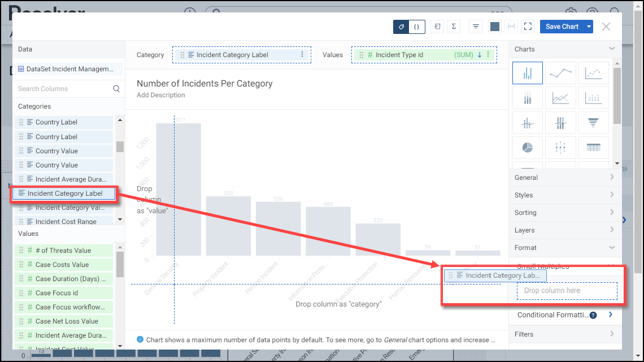
Task: Select the bar and line combo chart
Action: tap(528, 123)
